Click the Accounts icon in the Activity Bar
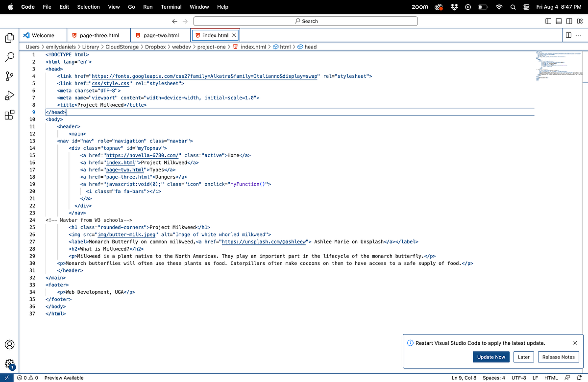588x382 pixels. pos(9,345)
